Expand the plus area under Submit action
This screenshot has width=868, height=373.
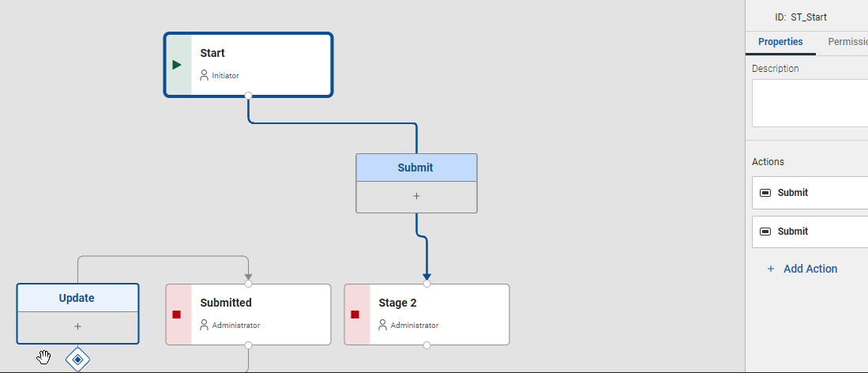click(416, 197)
